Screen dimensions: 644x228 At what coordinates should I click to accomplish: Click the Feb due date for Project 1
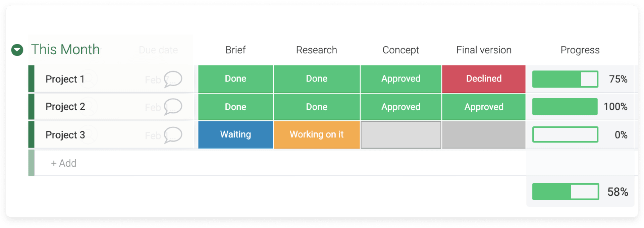[153, 80]
